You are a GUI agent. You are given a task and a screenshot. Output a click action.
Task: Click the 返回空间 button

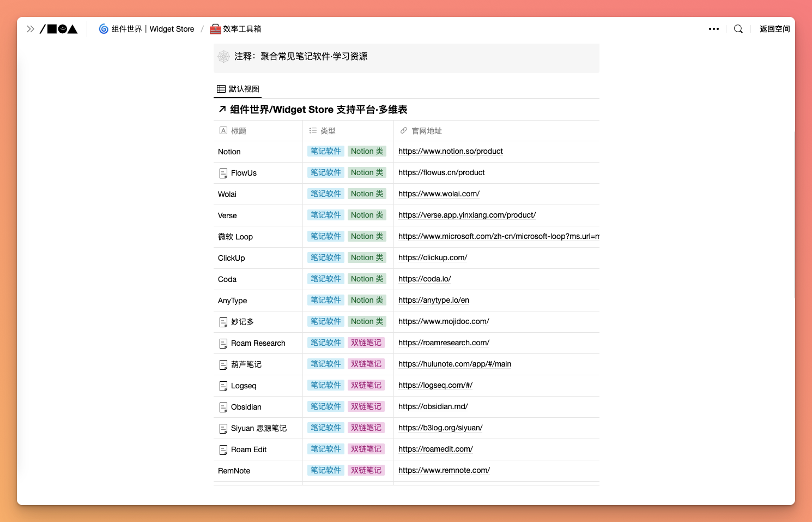click(x=774, y=28)
